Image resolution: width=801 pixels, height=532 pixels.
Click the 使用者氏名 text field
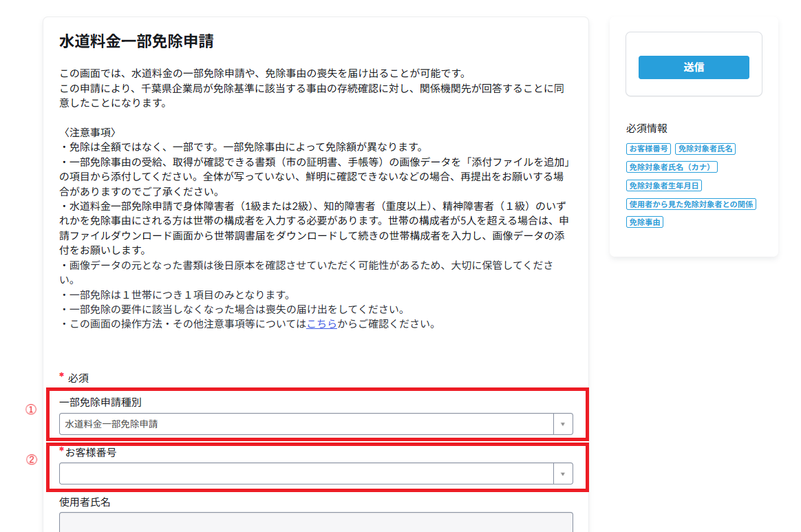(x=316, y=522)
